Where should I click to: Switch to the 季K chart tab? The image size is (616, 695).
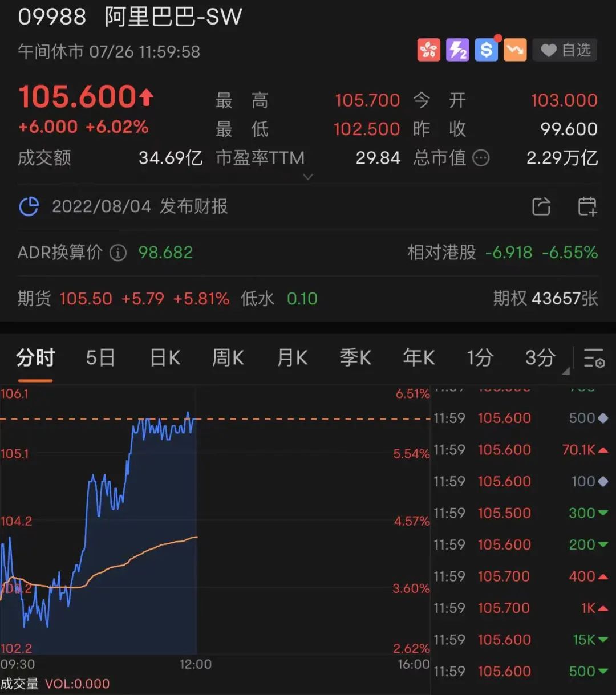pos(355,358)
